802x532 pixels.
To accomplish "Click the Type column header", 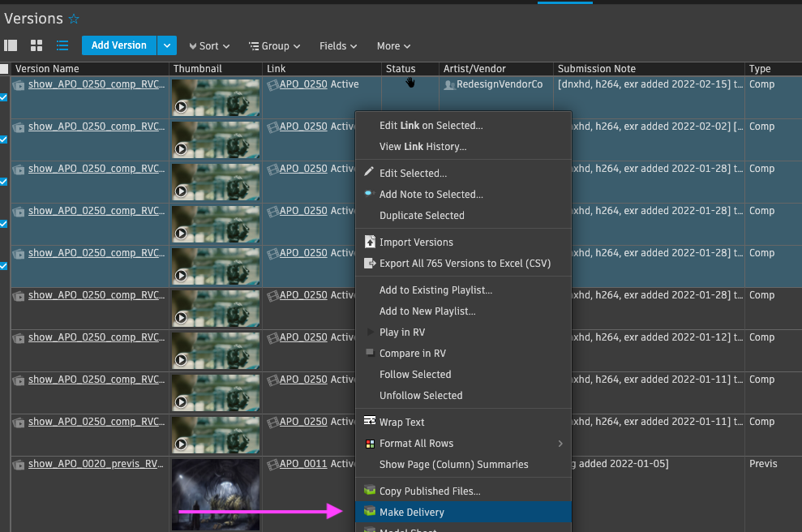I will point(773,69).
